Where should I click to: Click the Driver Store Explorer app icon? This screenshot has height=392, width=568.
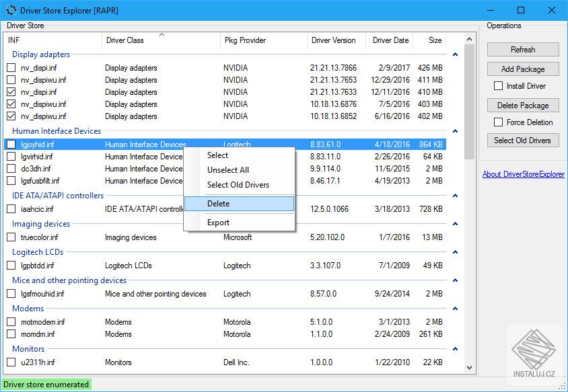pyautogui.click(x=11, y=10)
